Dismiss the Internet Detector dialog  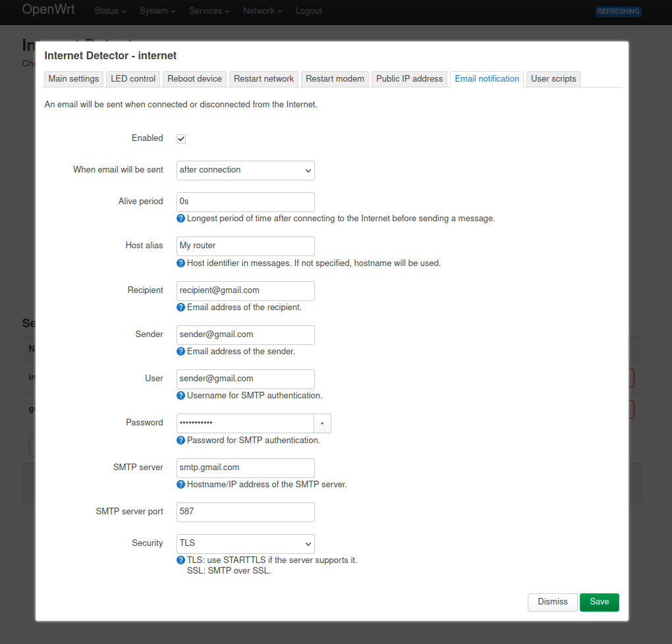click(552, 602)
